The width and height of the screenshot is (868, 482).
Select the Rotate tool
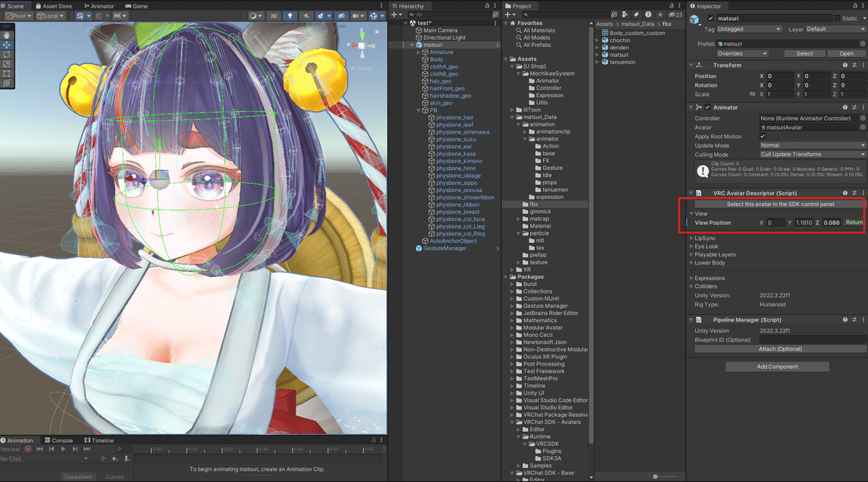click(x=7, y=55)
